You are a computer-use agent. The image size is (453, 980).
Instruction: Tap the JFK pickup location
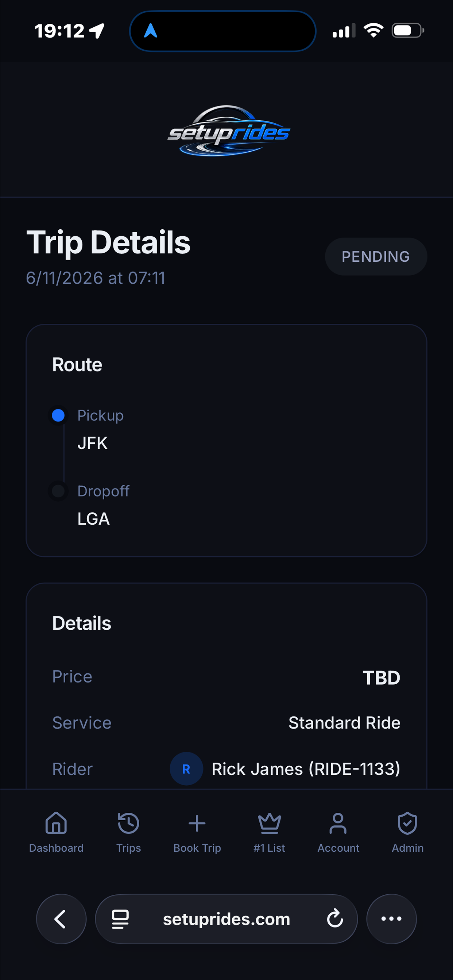click(x=93, y=443)
